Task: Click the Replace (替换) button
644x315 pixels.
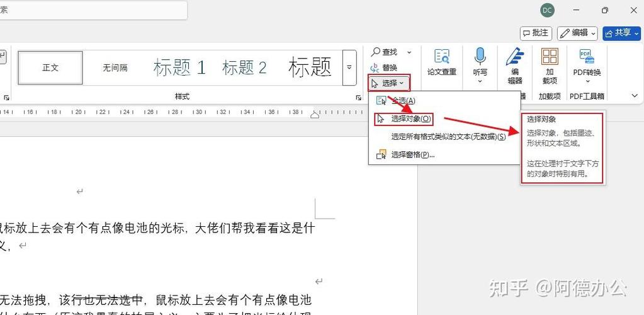Action: [x=385, y=67]
